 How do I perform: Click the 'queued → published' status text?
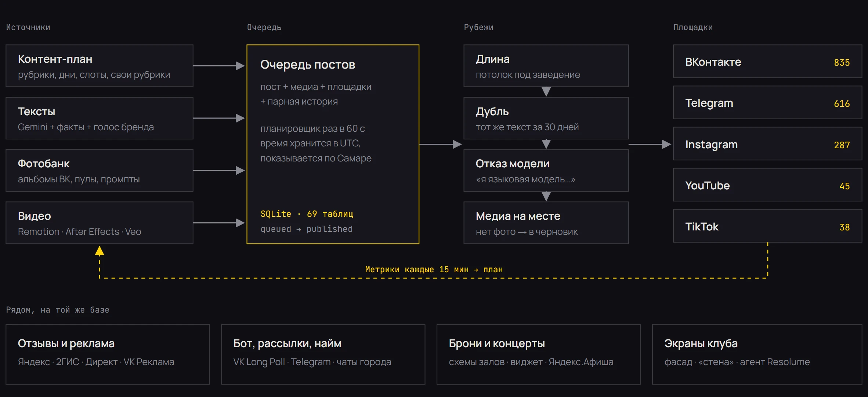(x=307, y=229)
